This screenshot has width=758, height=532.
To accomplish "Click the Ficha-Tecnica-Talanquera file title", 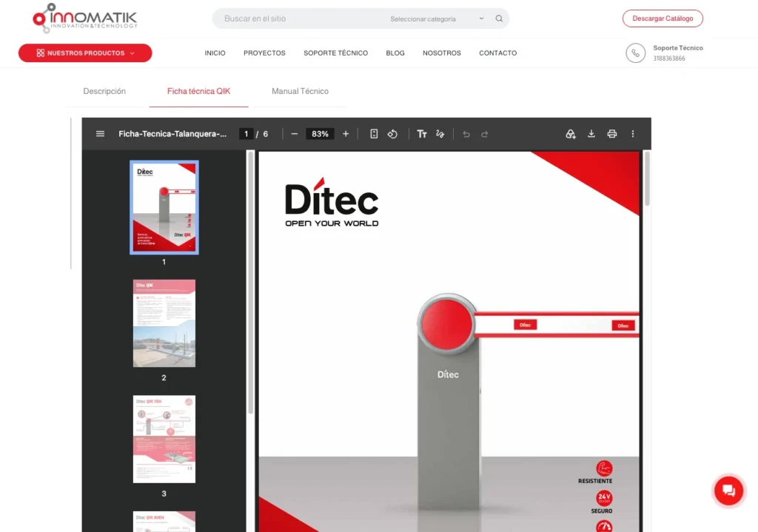I will click(172, 134).
